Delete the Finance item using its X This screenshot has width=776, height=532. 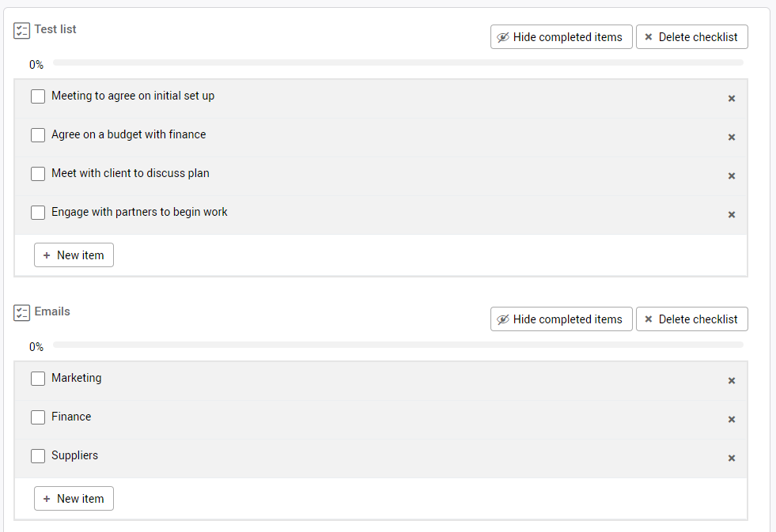tap(732, 420)
